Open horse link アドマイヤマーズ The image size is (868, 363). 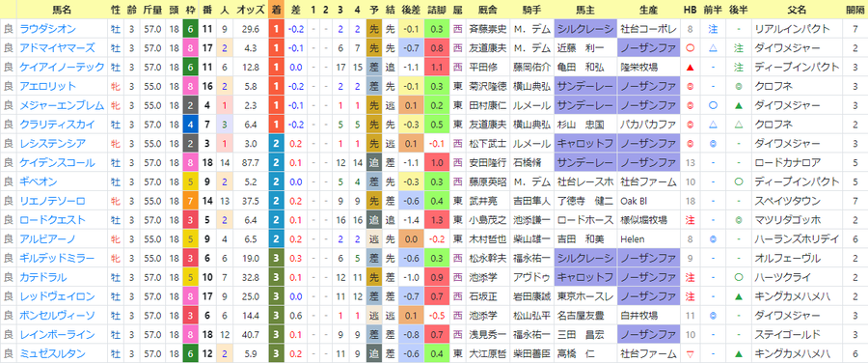coord(57,48)
